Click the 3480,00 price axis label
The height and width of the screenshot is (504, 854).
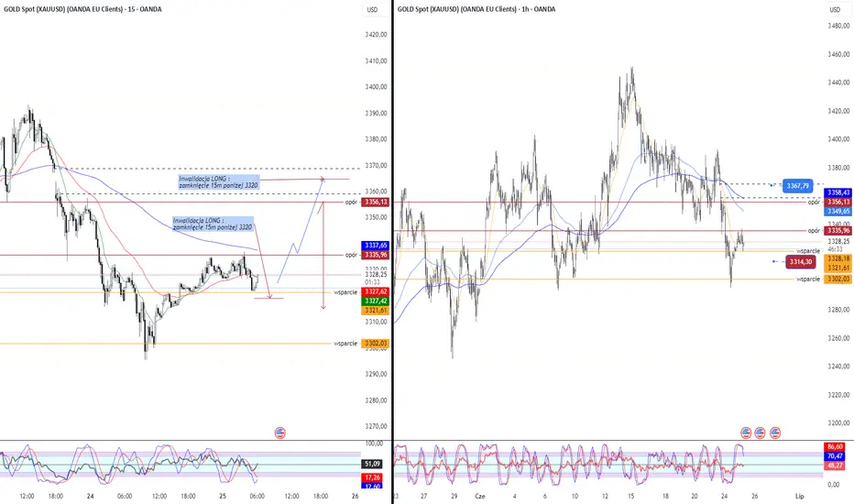pos(838,27)
